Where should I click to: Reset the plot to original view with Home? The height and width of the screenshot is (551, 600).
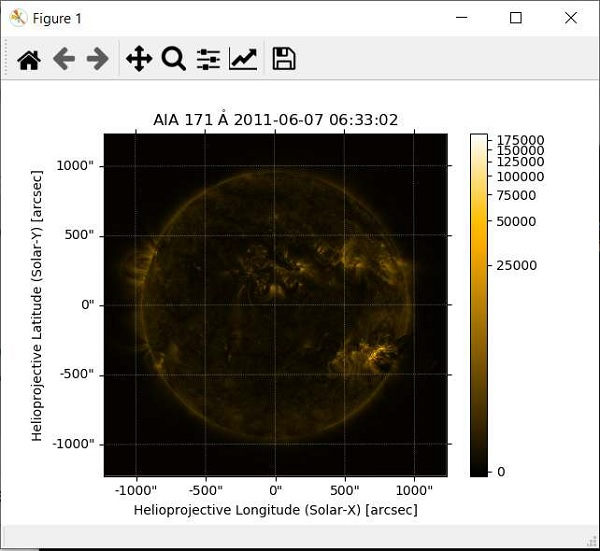pos(29,60)
